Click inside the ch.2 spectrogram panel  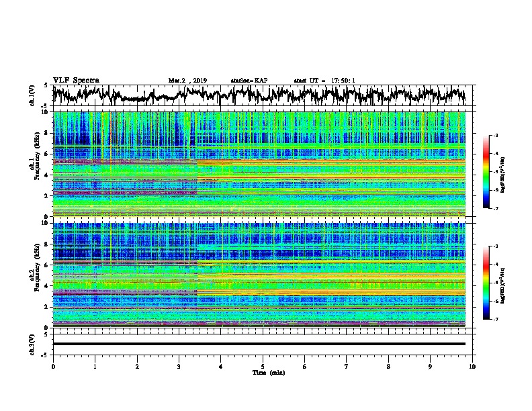click(x=259, y=275)
